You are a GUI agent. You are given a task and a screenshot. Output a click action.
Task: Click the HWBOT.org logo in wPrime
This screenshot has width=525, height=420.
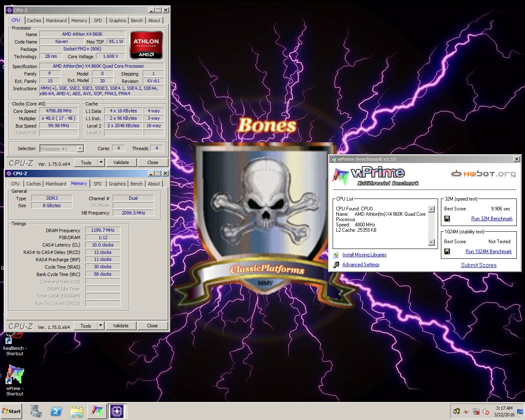(483, 174)
